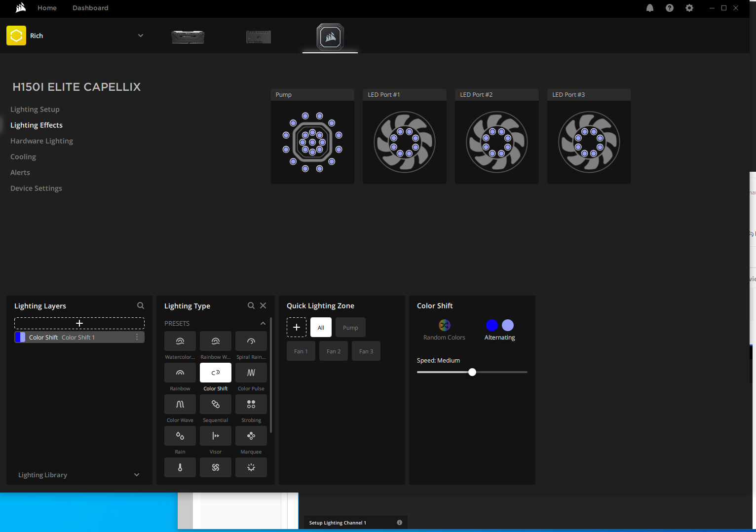Image resolution: width=756 pixels, height=532 pixels.
Task: Go to the Home tab
Action: pyautogui.click(x=47, y=8)
